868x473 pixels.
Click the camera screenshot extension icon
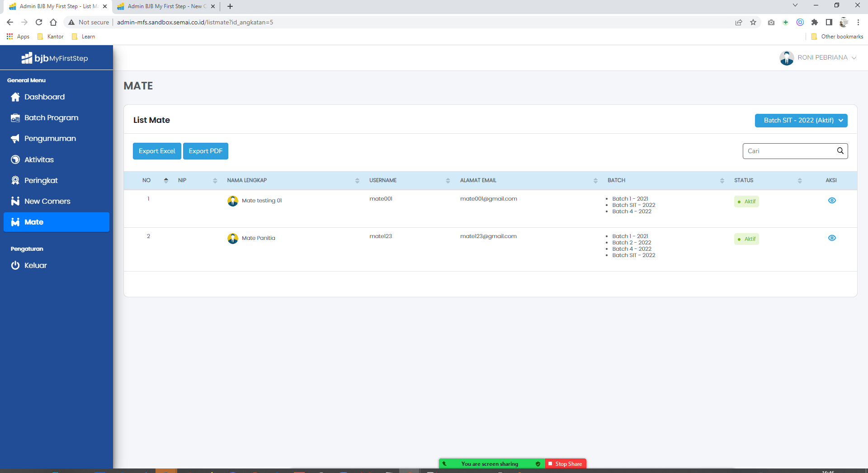coord(771,22)
